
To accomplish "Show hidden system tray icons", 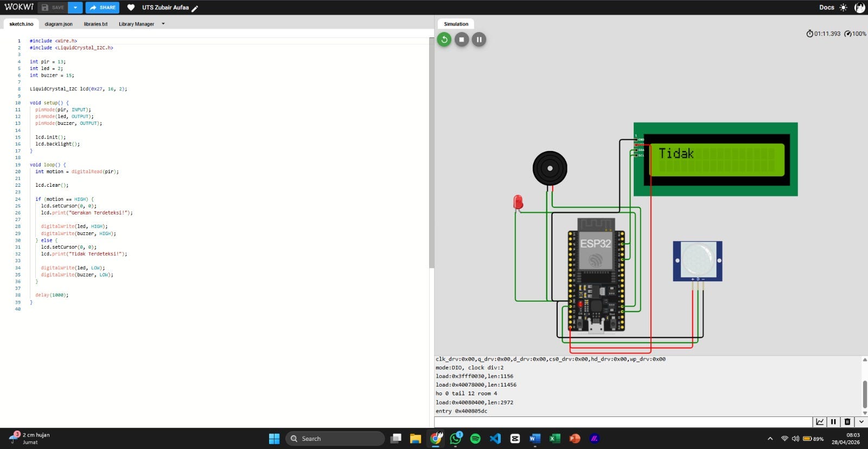I will pos(770,439).
